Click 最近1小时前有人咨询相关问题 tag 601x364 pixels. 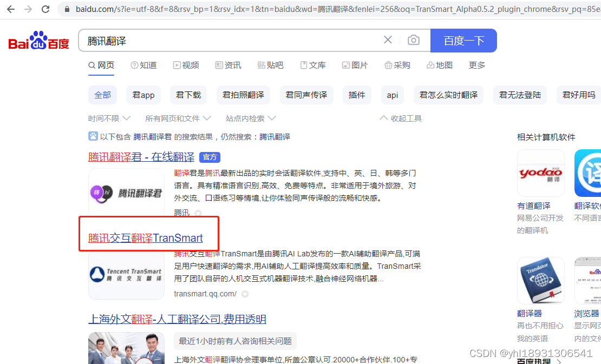click(235, 341)
